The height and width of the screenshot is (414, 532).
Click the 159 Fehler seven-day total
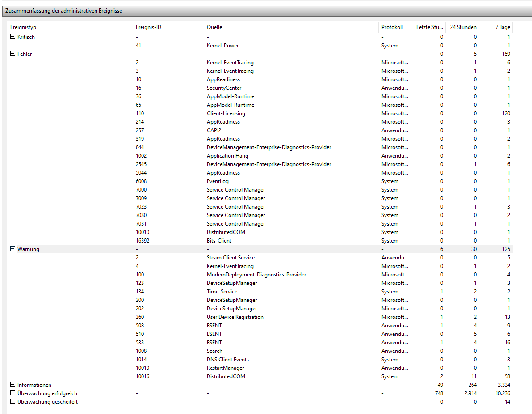tap(506, 54)
